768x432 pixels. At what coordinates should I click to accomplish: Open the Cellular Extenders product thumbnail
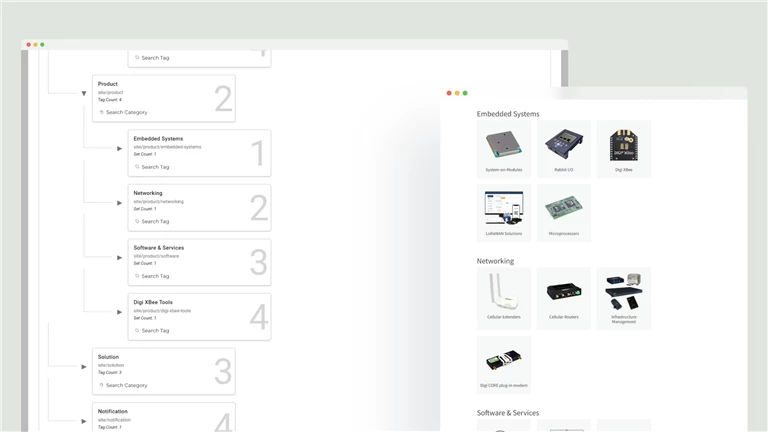pyautogui.click(x=504, y=298)
